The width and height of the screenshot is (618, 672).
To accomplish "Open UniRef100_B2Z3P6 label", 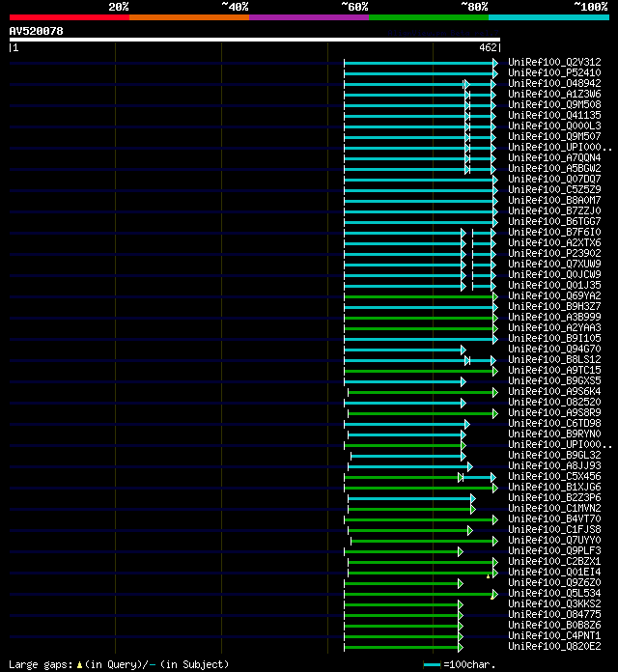I will 554,497.
